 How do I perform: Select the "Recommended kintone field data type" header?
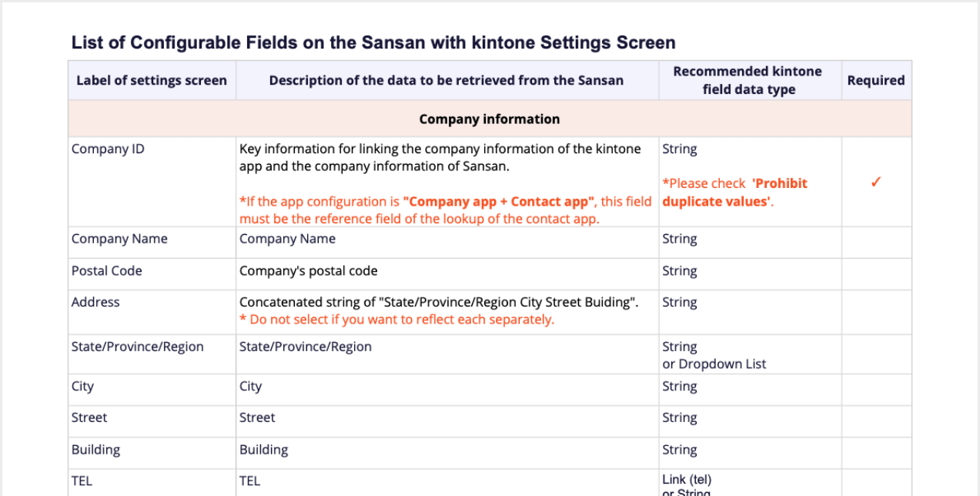coord(748,80)
